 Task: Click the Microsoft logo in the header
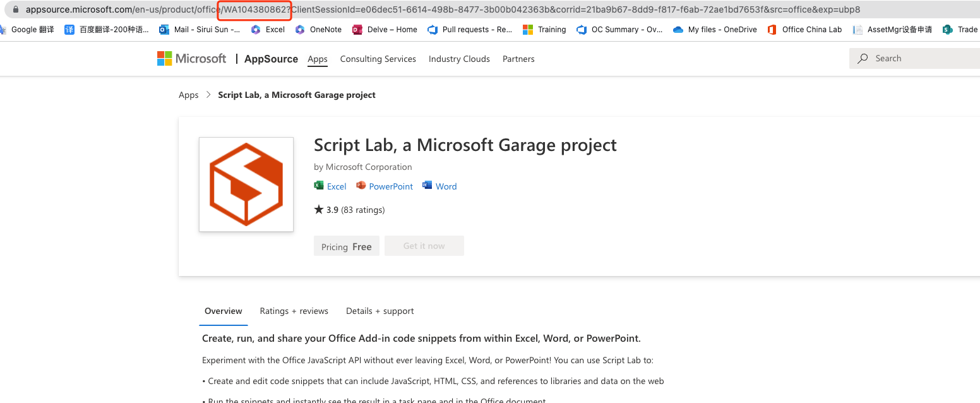[x=191, y=58]
